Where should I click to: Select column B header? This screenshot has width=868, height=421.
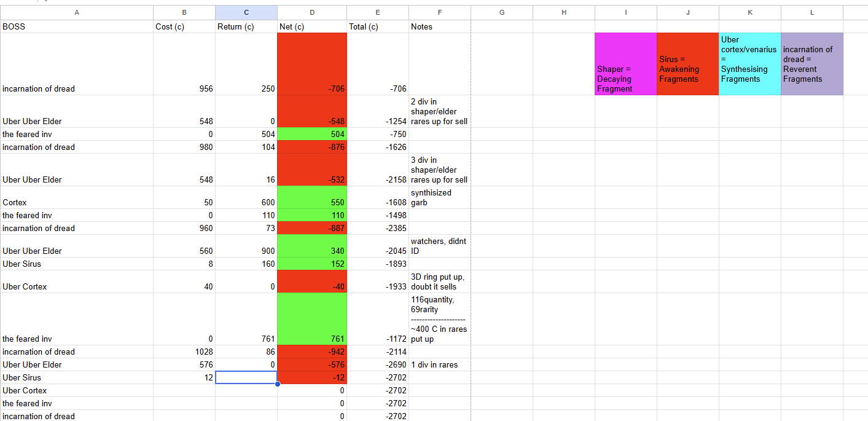tap(184, 12)
